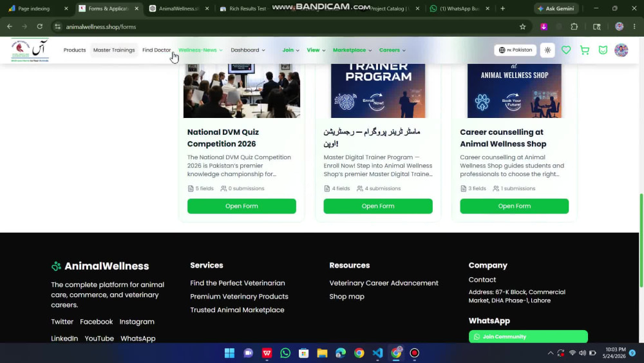The height and width of the screenshot is (363, 644).
Task: Click the DVM Quiz Competition card image
Action: point(241,90)
